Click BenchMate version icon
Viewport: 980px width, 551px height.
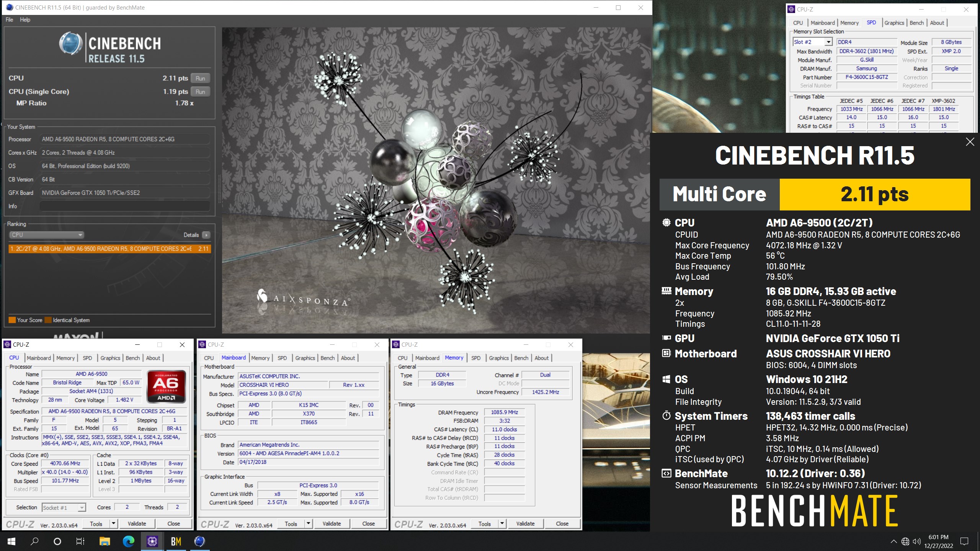tap(666, 473)
